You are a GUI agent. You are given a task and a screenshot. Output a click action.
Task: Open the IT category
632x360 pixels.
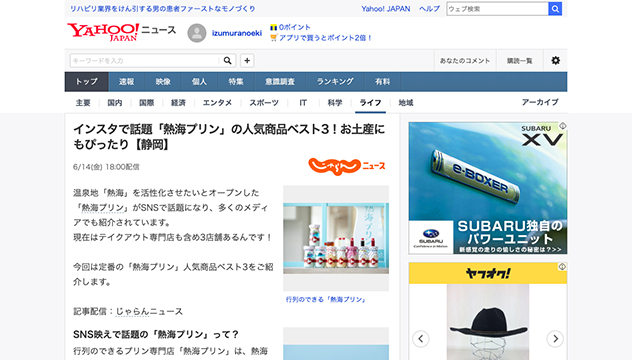pyautogui.click(x=303, y=103)
